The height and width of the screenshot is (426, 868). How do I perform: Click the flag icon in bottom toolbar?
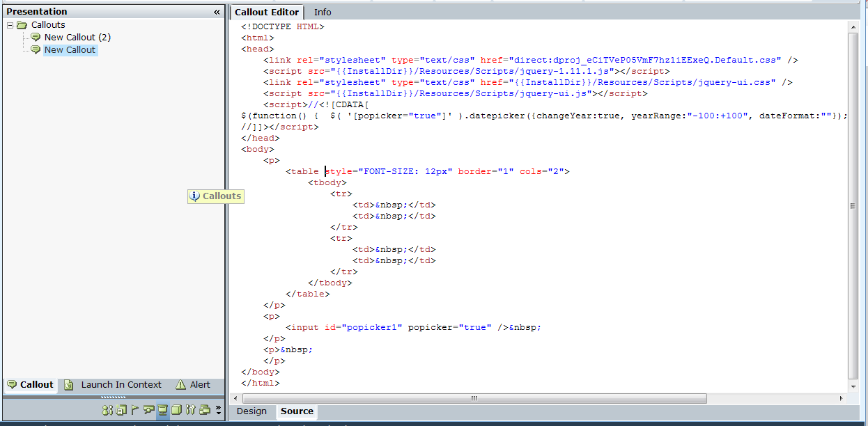click(135, 410)
